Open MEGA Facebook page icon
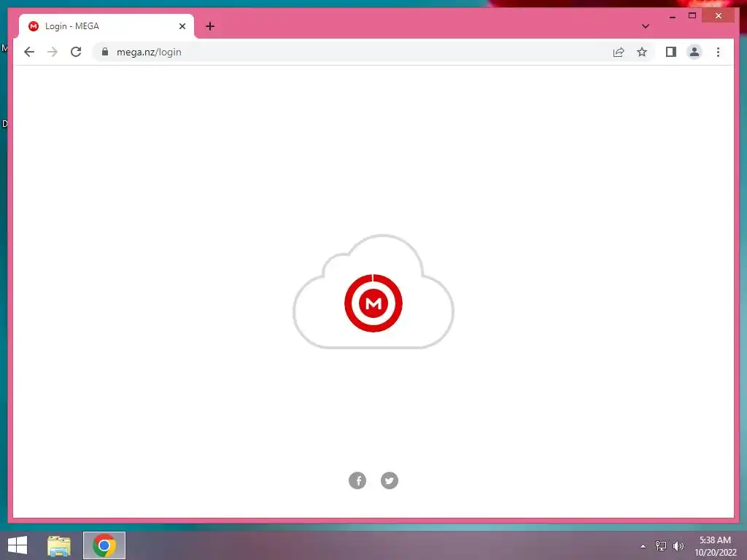The height and width of the screenshot is (560, 747). click(x=357, y=481)
